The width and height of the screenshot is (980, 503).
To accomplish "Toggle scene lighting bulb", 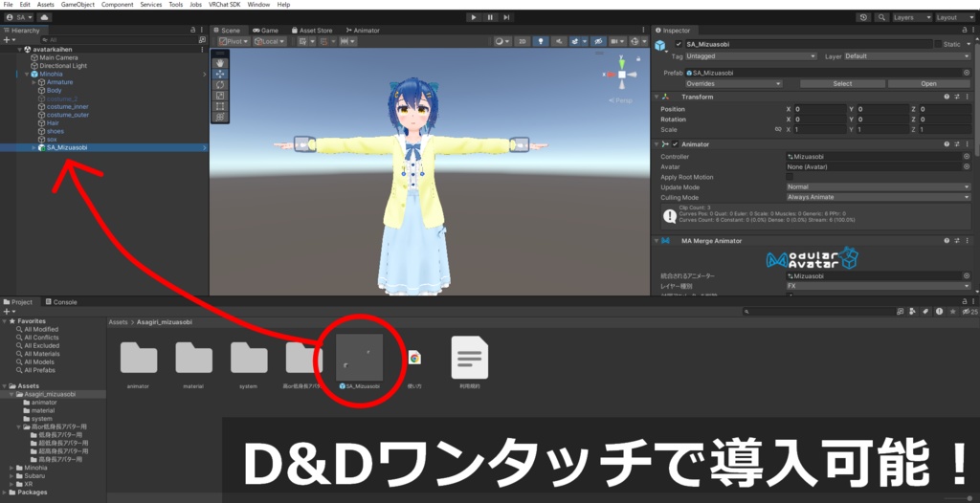I will (541, 41).
